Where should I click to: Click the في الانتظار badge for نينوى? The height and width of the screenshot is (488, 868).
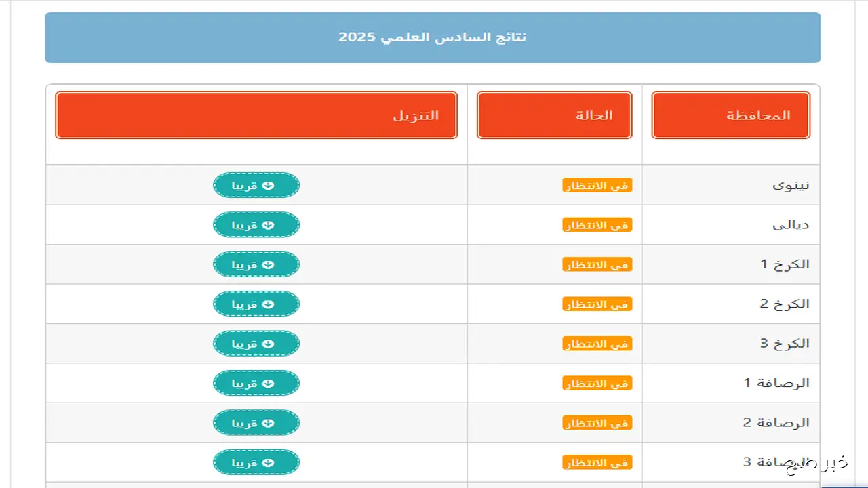click(x=597, y=185)
